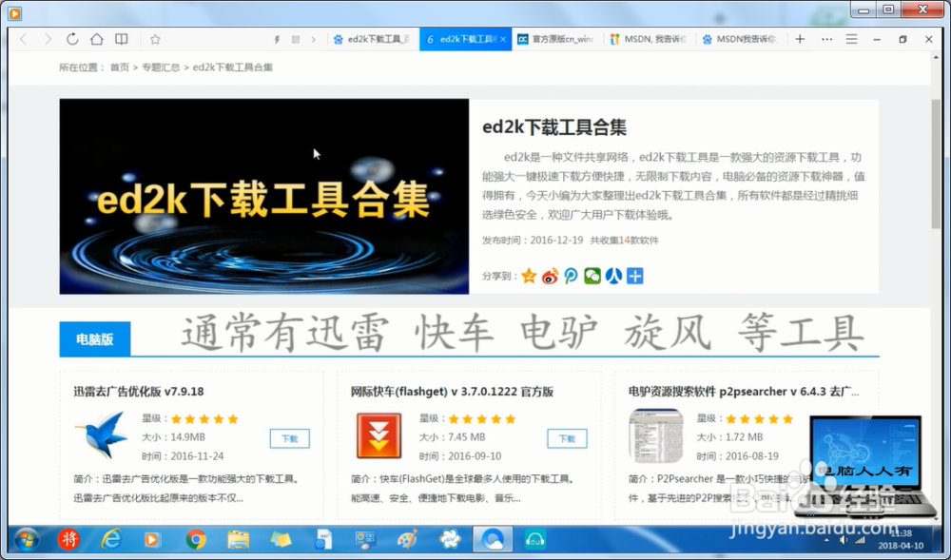
Task: Click the p2psearcher screenshot thumbnail
Action: (x=655, y=435)
